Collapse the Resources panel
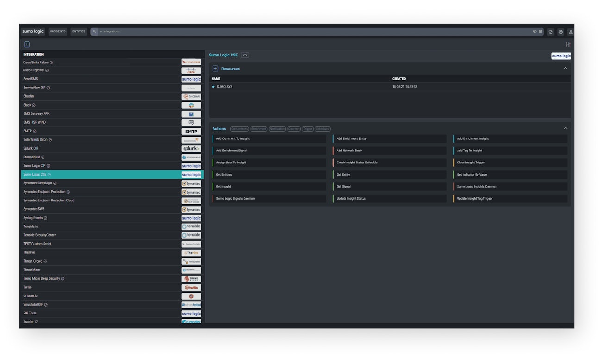Image resolution: width=602 pixels, height=364 pixels. click(565, 69)
